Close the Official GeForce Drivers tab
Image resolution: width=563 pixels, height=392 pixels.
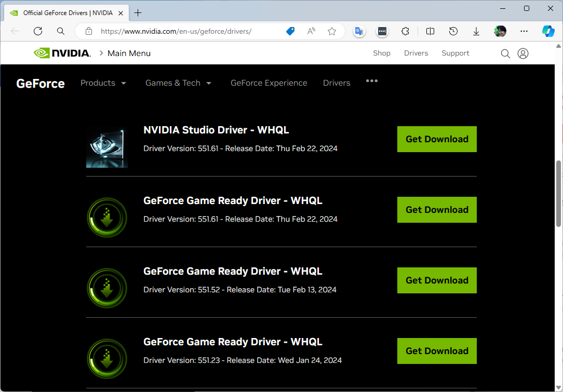(121, 13)
